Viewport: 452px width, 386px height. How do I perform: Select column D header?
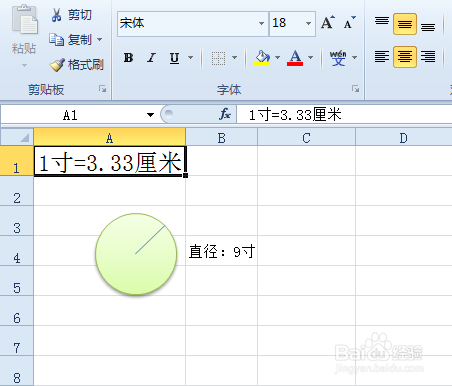point(404,138)
